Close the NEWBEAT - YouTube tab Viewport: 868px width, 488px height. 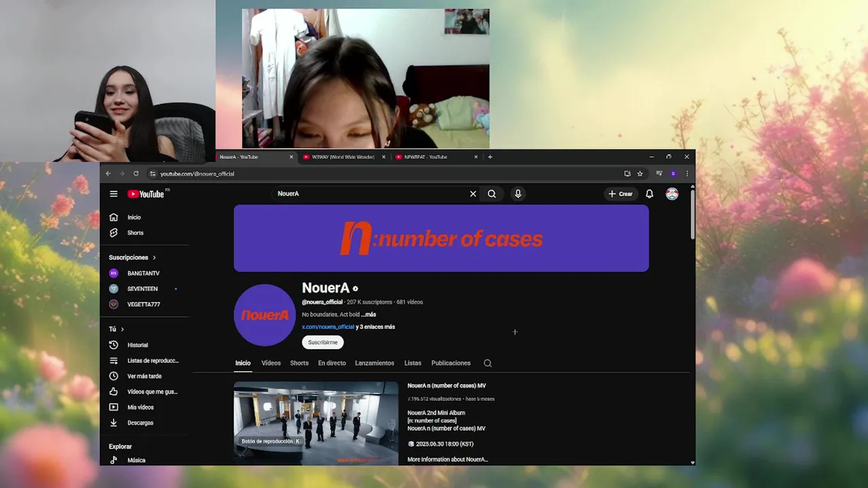tap(475, 157)
